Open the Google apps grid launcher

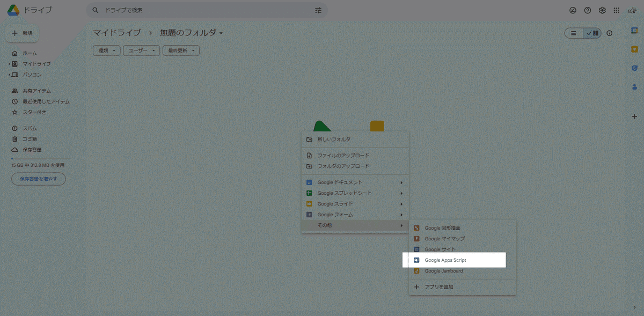click(x=617, y=10)
